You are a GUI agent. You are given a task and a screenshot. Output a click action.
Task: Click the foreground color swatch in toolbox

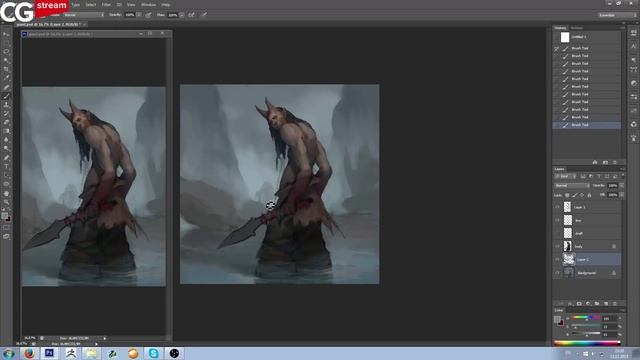pyautogui.click(x=4, y=216)
